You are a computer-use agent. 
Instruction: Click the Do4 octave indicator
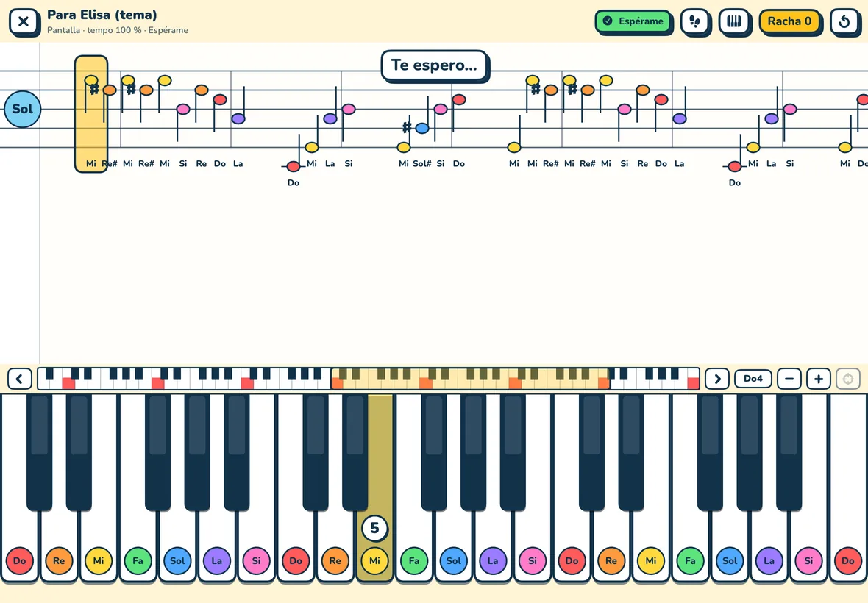[753, 379]
